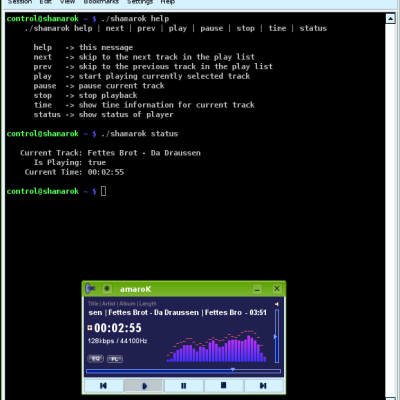The image size is (400, 400).
Task: Click the amaroK play button
Action: (x=144, y=386)
